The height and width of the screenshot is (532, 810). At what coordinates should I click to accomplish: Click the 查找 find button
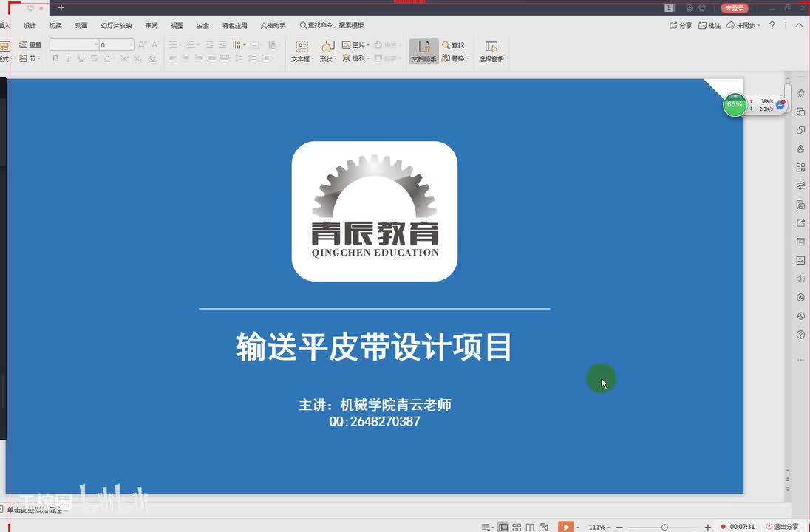[453, 45]
